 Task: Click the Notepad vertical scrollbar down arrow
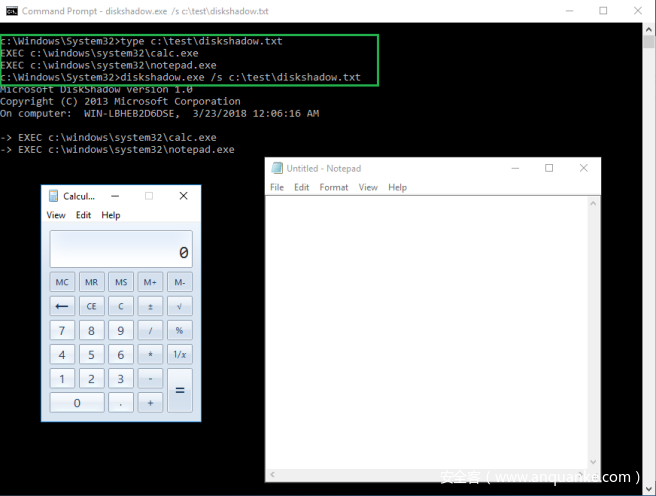tap(592, 463)
